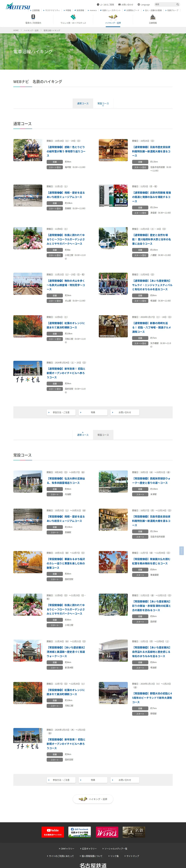Image resolution: width=186 pixels, height=868 pixels.
Task: Click upper 参加方法・ご注意 button
Action: 61,412
